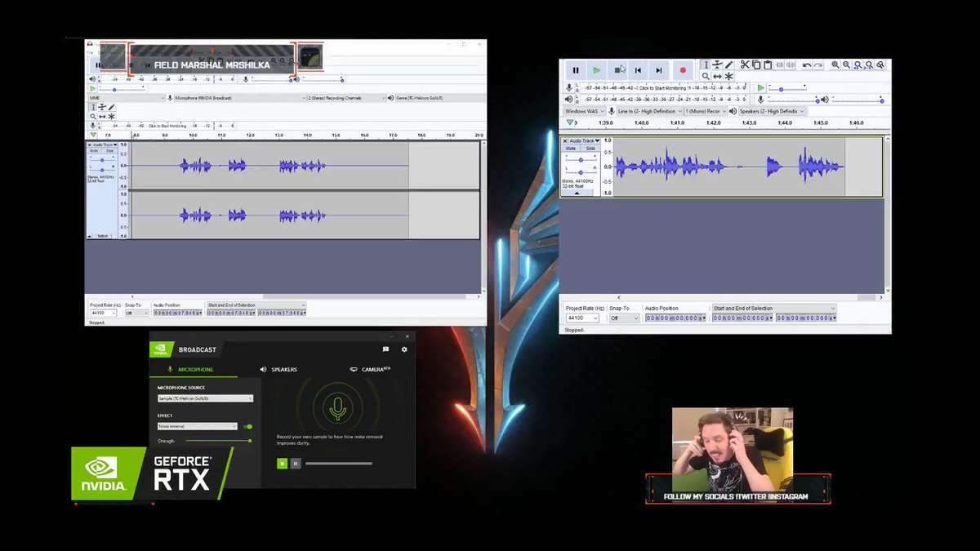The height and width of the screenshot is (551, 980).
Task: Adjust track pan slider in right Audacity
Action: click(x=581, y=172)
